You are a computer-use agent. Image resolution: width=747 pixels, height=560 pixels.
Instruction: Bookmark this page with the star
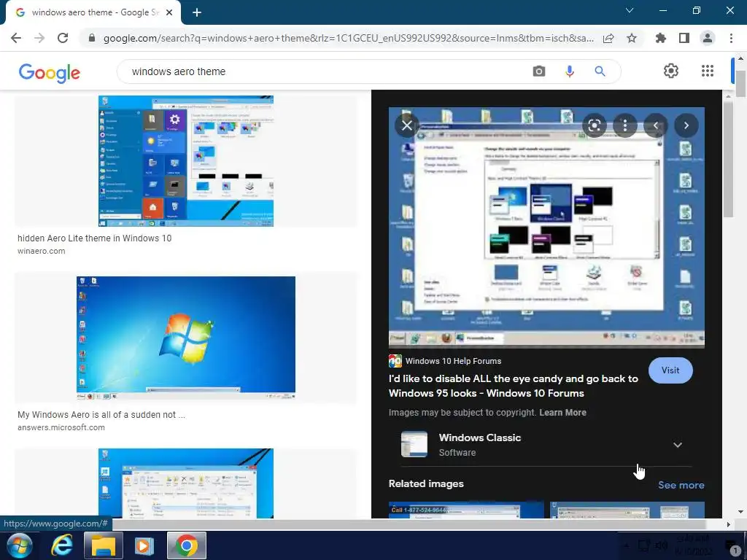(632, 38)
